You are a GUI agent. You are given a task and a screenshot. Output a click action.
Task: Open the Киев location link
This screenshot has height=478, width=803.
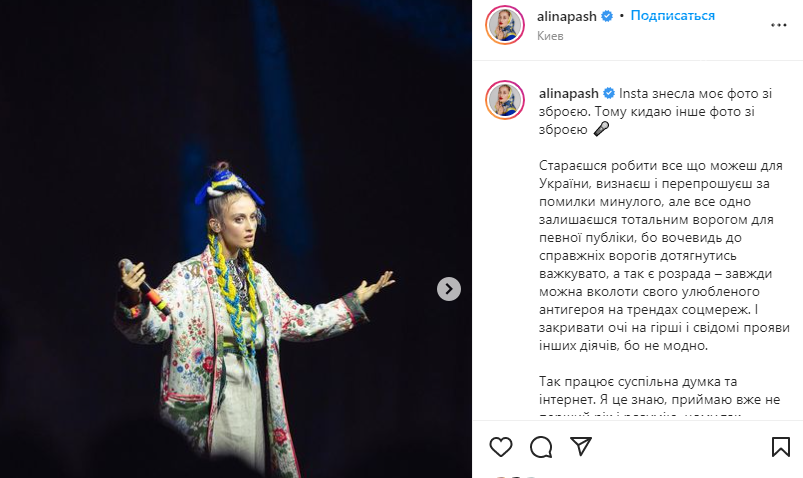point(550,36)
